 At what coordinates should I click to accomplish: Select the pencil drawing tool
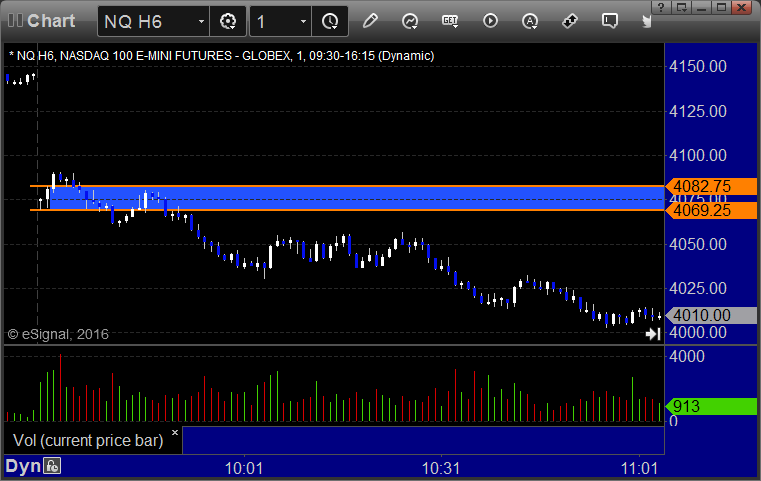click(370, 21)
